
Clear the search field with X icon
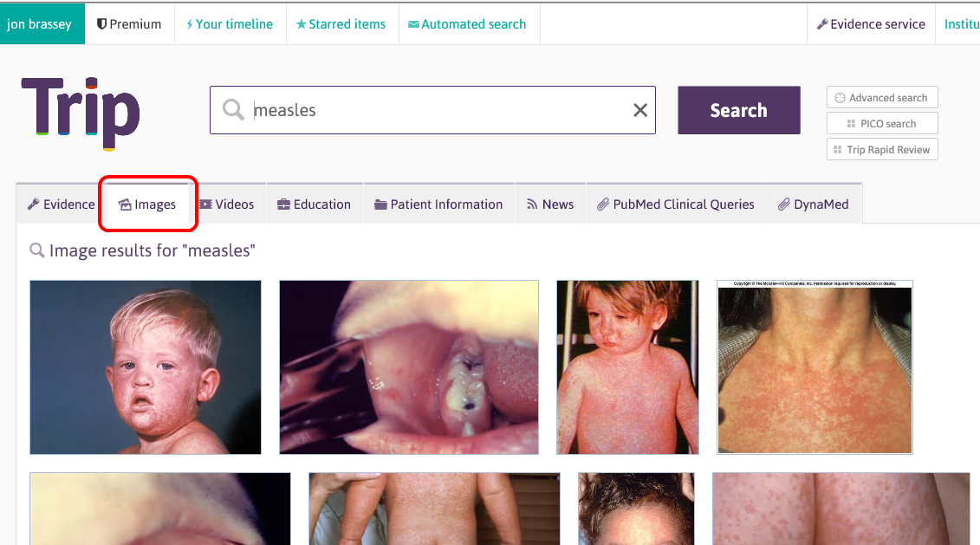pyautogui.click(x=639, y=110)
